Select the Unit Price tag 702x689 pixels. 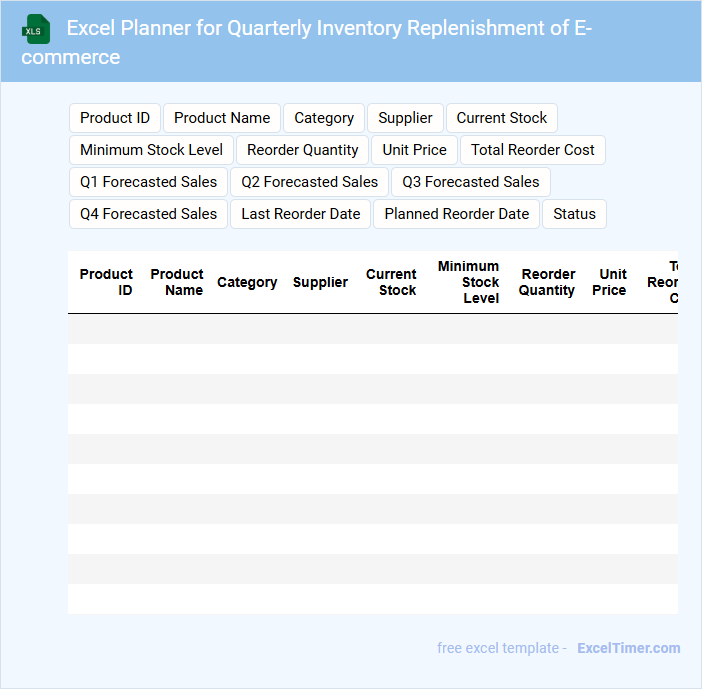tap(415, 150)
